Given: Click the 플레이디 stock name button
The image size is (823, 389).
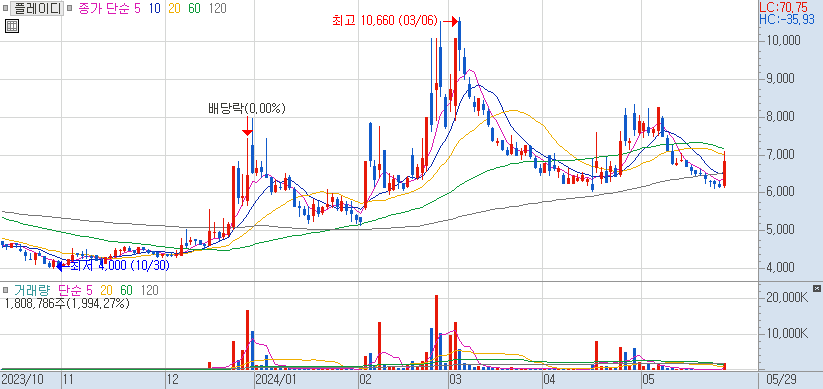Looking at the screenshot, I should point(37,8).
